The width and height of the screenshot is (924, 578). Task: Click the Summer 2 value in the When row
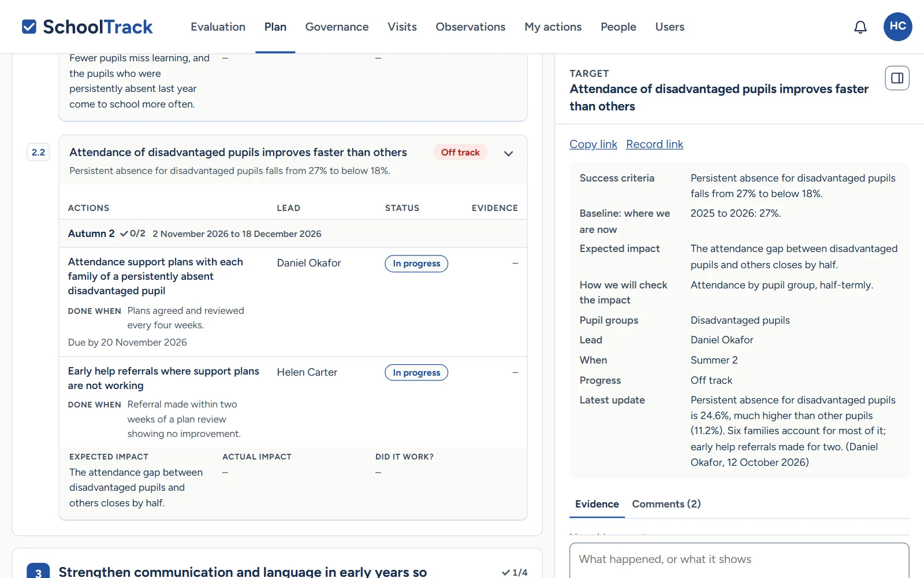click(714, 360)
